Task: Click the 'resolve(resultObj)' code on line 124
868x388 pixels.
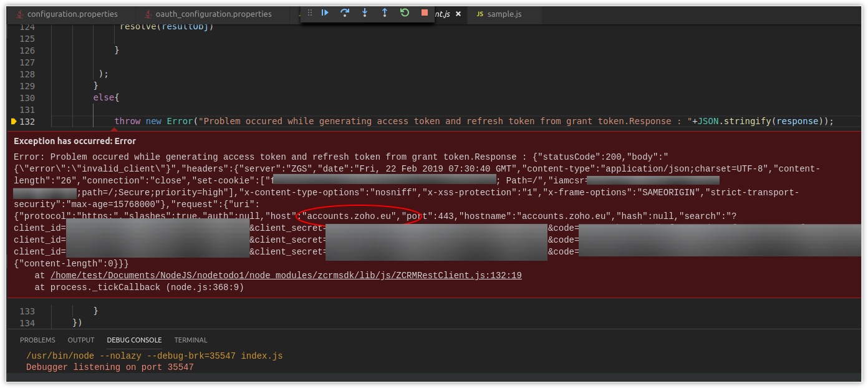Action: (166, 27)
